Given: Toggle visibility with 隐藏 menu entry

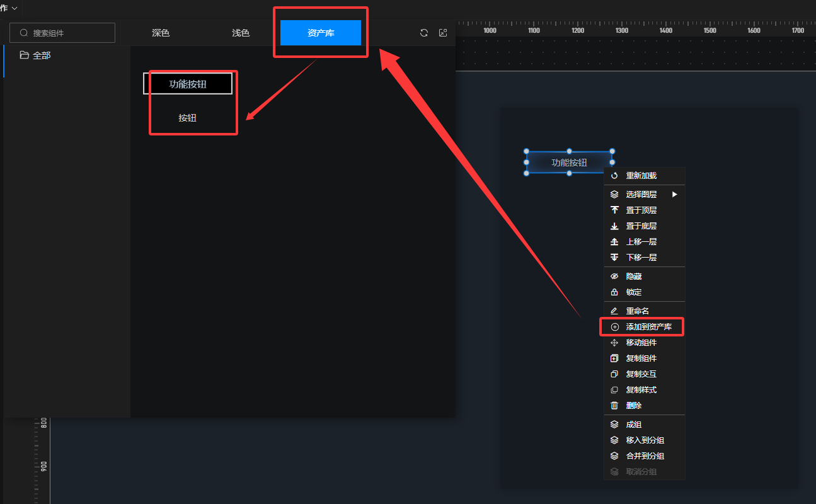Looking at the screenshot, I should click(633, 277).
